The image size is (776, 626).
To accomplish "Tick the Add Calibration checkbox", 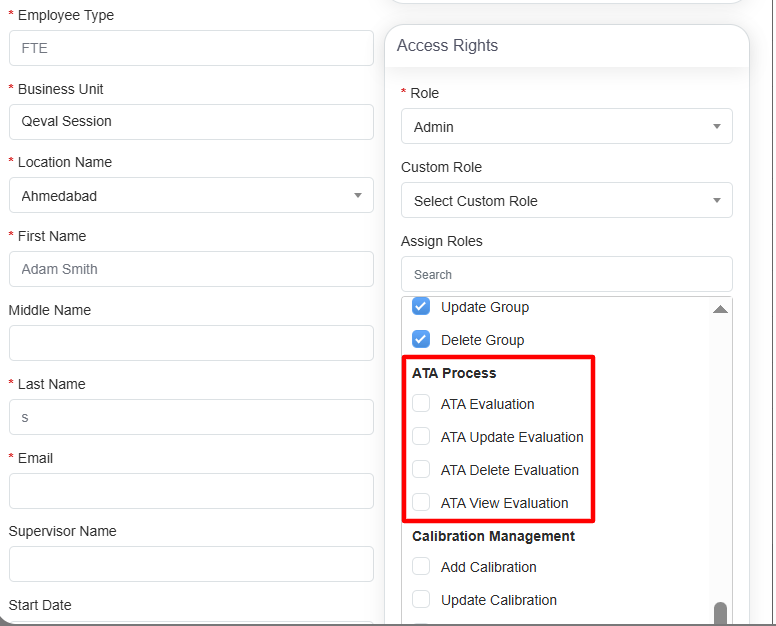I will pos(421,567).
